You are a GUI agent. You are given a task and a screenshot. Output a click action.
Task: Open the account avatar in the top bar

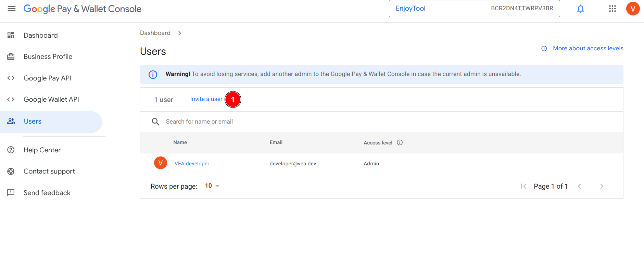coord(633,9)
